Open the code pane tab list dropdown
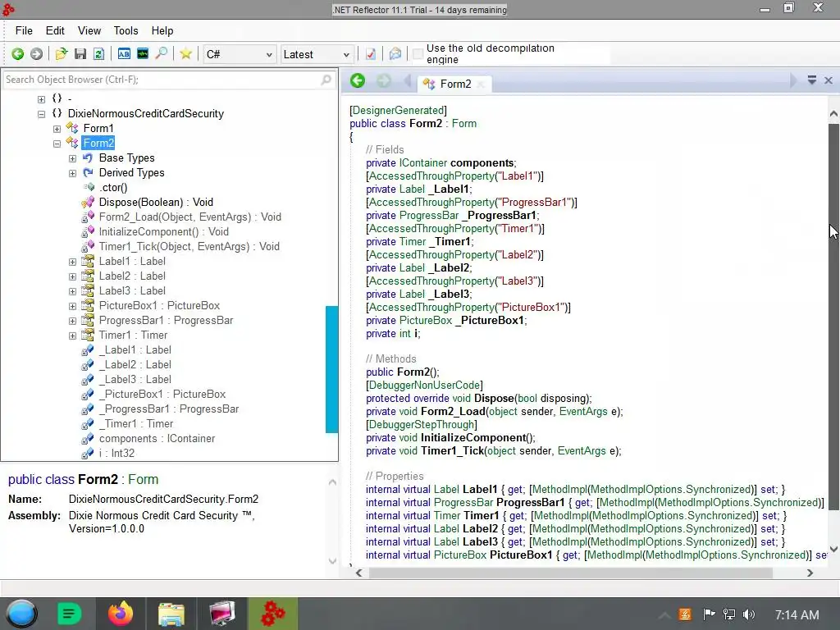The height and width of the screenshot is (630, 840). [812, 80]
